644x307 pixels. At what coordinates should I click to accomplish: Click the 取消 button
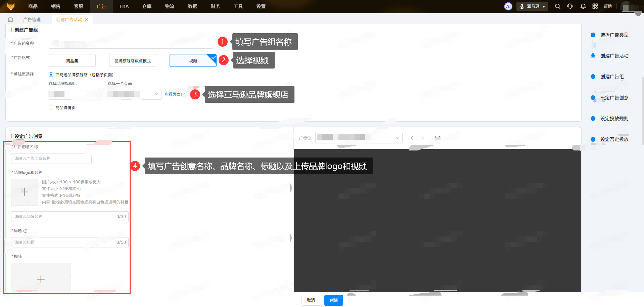click(x=311, y=300)
